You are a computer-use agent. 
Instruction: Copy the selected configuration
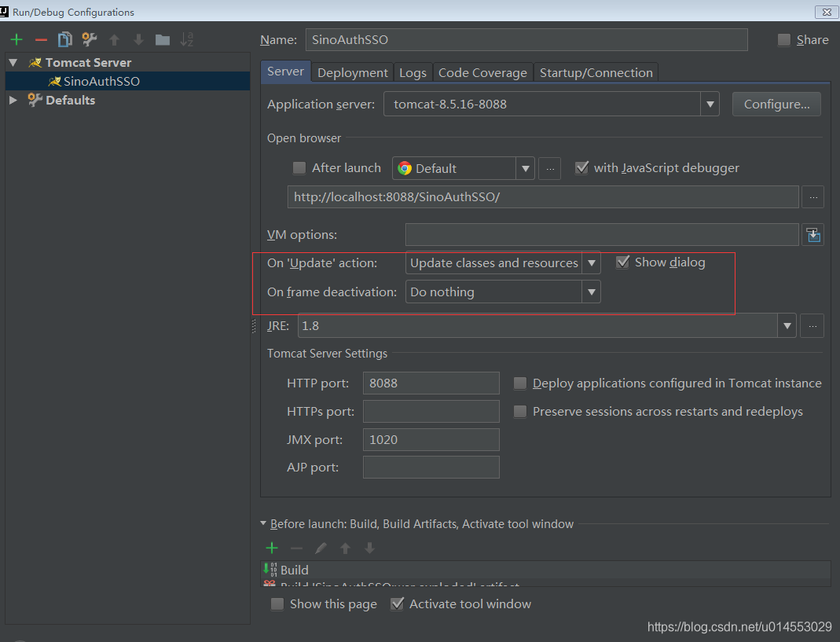64,39
